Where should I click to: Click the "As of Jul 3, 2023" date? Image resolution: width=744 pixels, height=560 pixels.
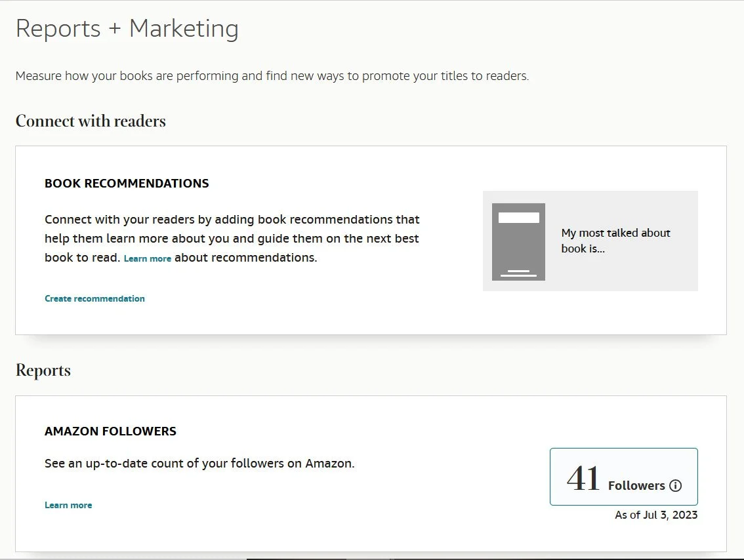pyautogui.click(x=656, y=515)
